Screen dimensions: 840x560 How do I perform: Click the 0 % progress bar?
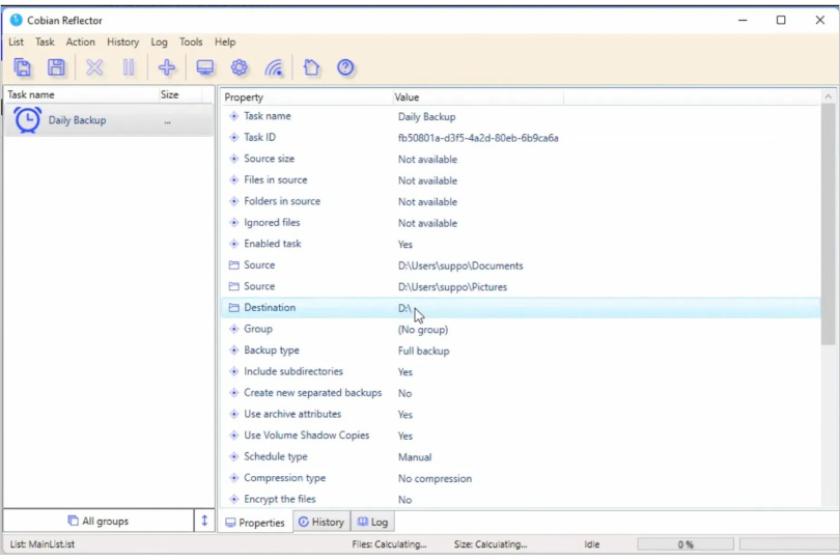tap(685, 544)
